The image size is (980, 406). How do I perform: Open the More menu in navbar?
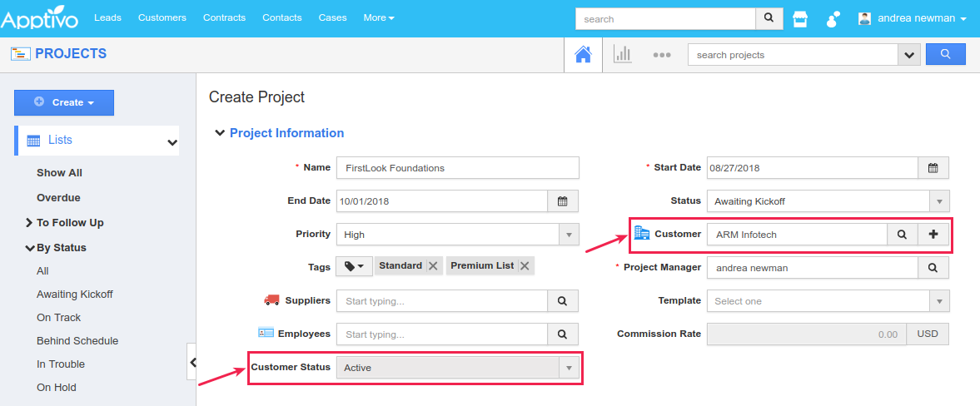pyautogui.click(x=379, y=18)
